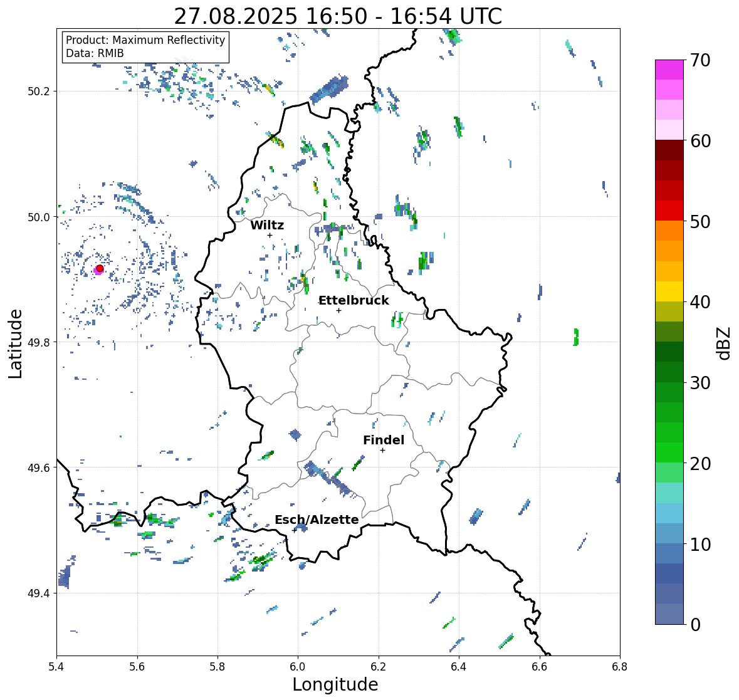739x700 pixels.
Task: Click the longitude tick 5.8
Action: tap(218, 666)
